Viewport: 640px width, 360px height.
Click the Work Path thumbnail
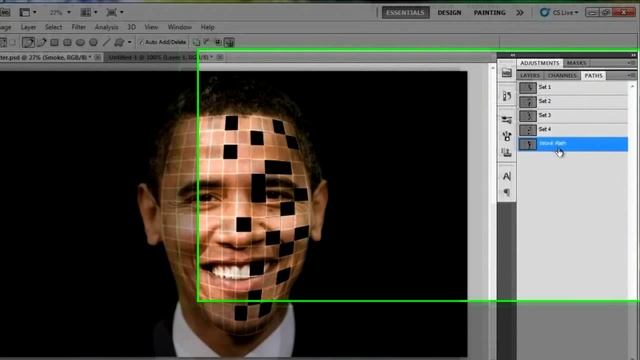point(528,144)
